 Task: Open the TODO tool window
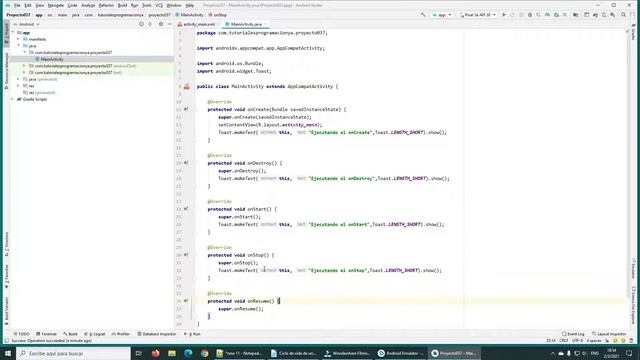point(22,334)
